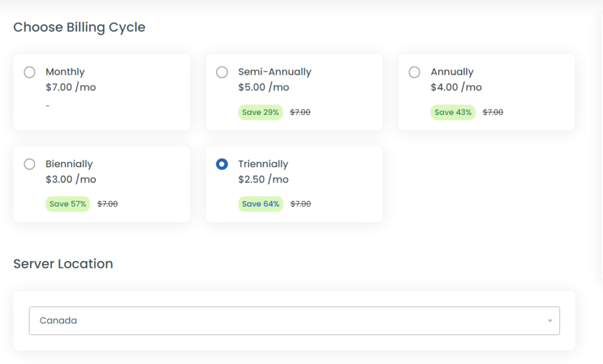Click the Triennially plan label
Viewport: 603px width, 364px height.
[263, 164]
